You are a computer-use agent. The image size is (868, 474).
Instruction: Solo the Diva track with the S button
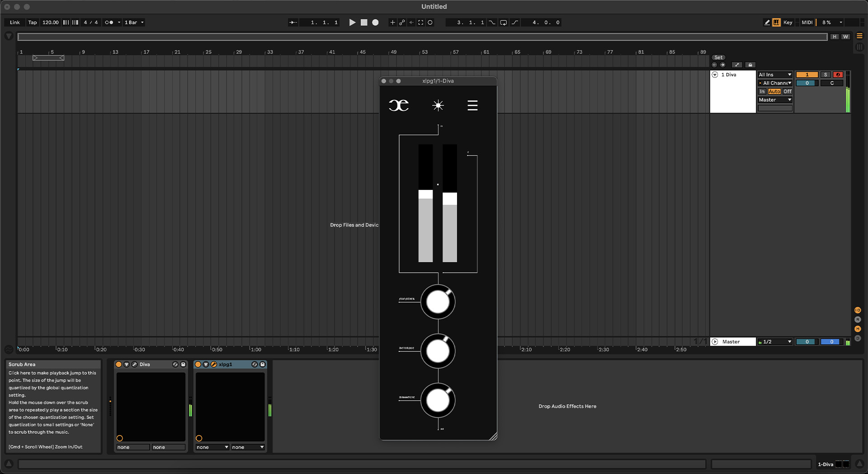[826, 75]
